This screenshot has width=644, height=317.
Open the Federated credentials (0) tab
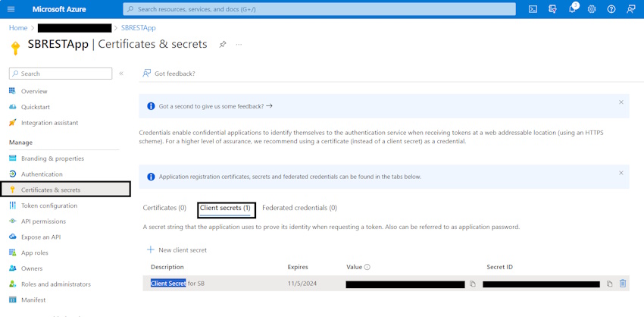pos(299,208)
